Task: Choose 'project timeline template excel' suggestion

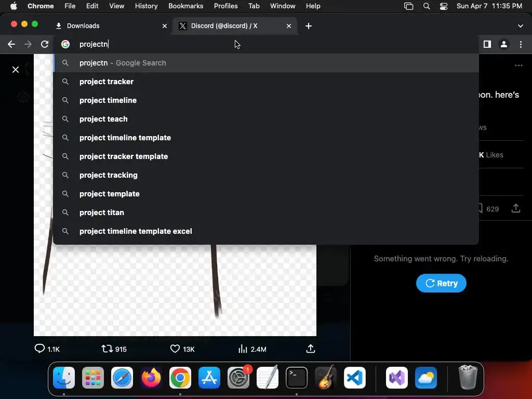Action: coord(267,231)
